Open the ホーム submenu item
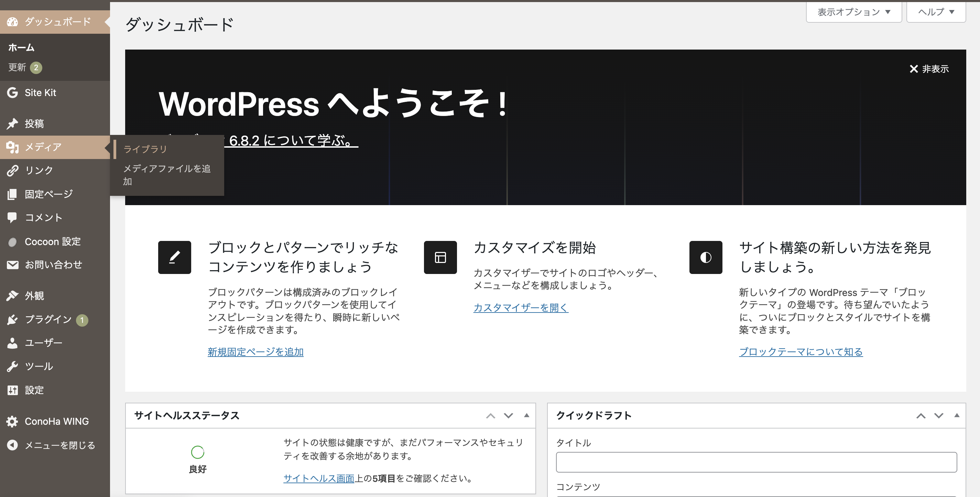This screenshot has width=980, height=497. pyautogui.click(x=22, y=47)
